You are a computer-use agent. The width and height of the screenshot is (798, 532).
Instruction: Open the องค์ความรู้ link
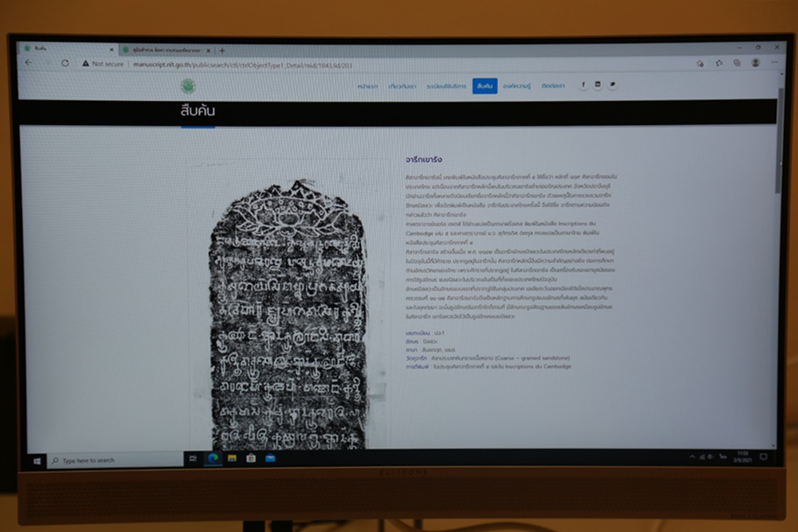tap(519, 86)
